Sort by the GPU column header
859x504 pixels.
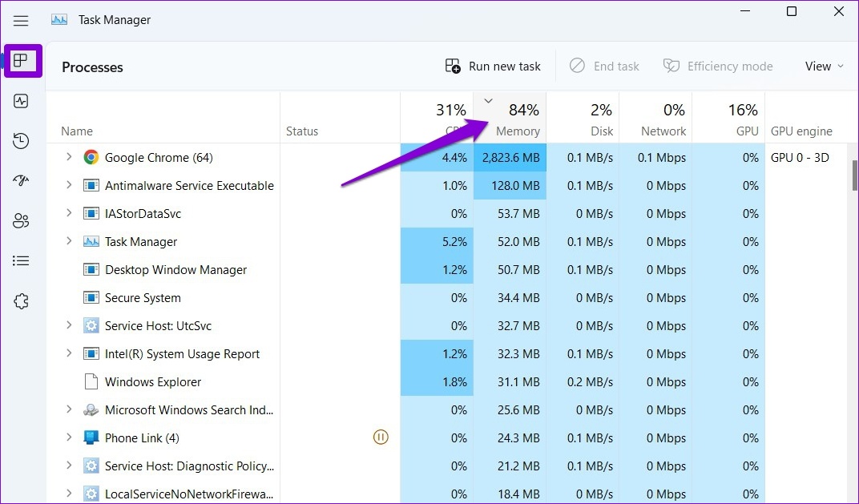pos(728,118)
